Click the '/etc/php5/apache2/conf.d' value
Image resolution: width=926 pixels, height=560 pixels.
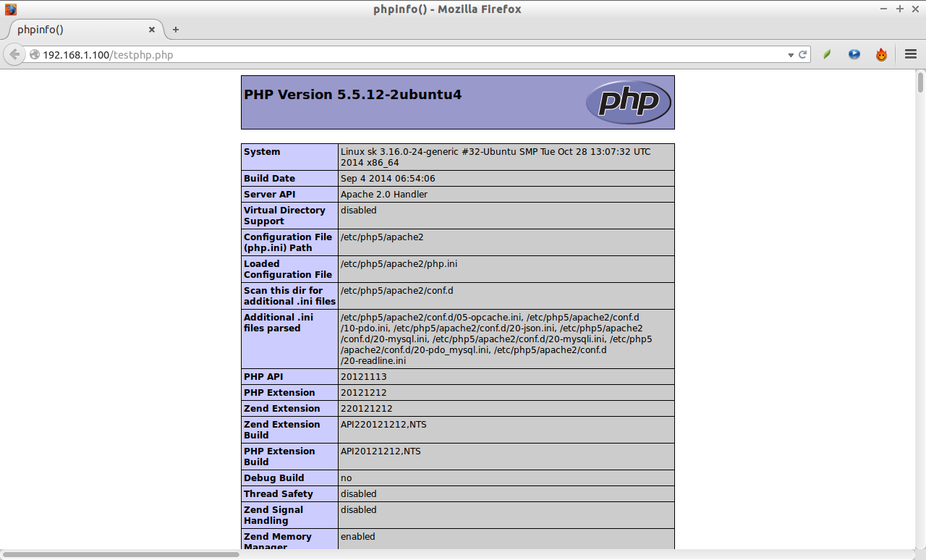coord(396,291)
